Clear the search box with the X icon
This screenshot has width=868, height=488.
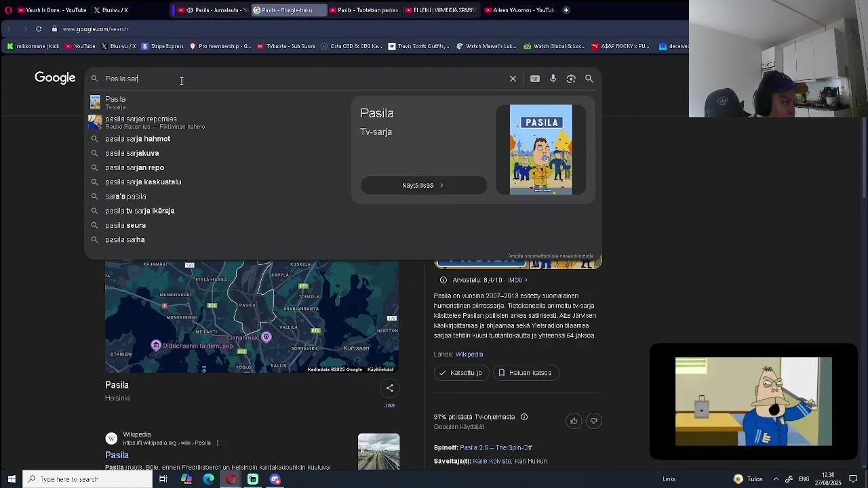click(x=513, y=79)
